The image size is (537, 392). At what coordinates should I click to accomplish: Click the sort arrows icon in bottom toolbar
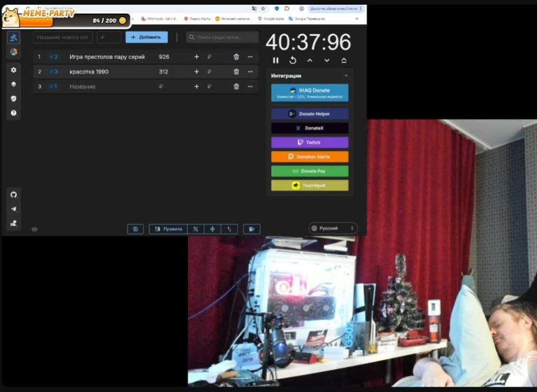tap(229, 229)
